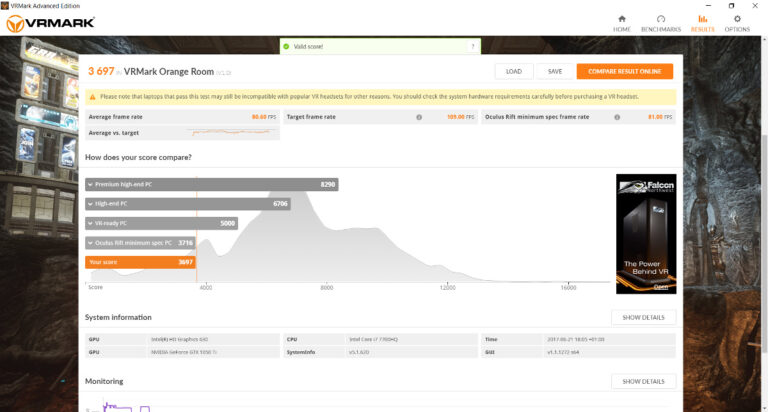
Task: Show details for System information
Action: click(643, 317)
